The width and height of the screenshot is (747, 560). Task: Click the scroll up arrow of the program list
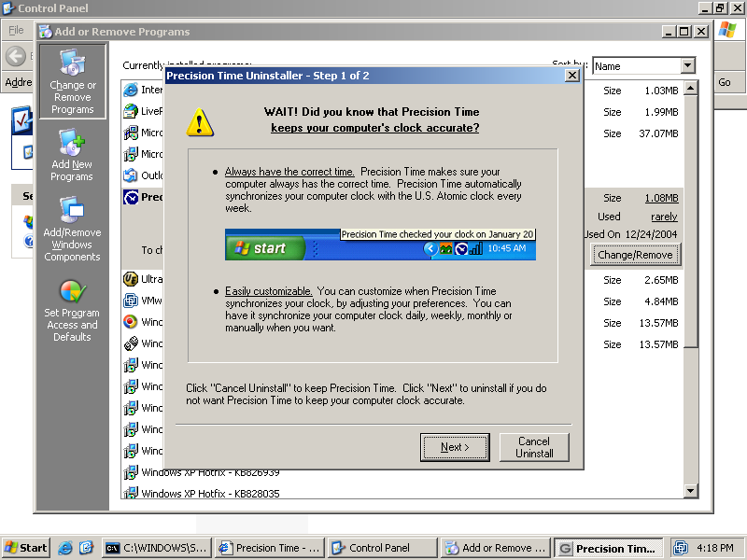[690, 88]
